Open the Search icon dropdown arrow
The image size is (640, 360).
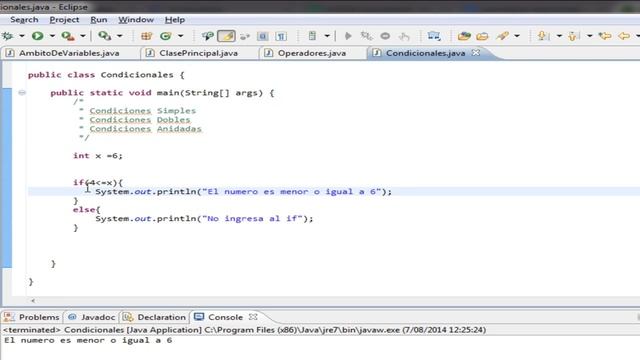click(x=517, y=36)
